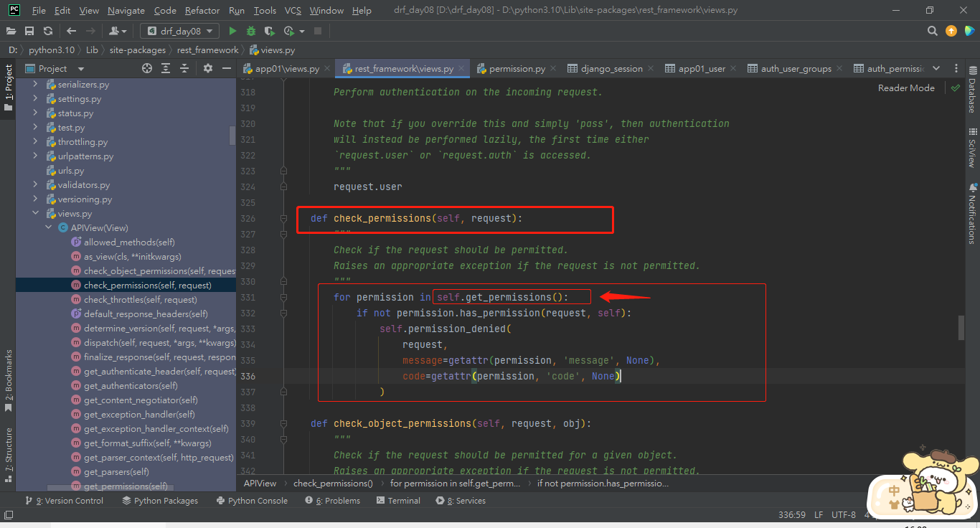Open the Refactor menu

[202, 10]
